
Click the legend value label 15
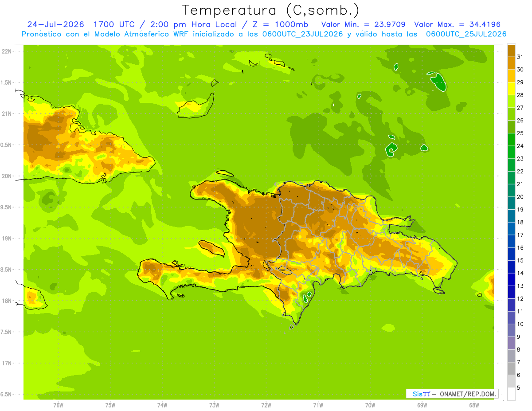coord(520,260)
